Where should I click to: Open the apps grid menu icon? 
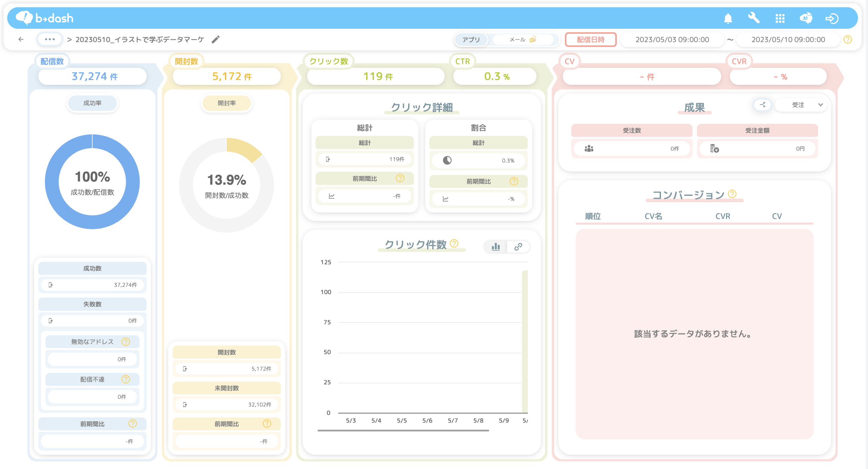[x=780, y=18]
